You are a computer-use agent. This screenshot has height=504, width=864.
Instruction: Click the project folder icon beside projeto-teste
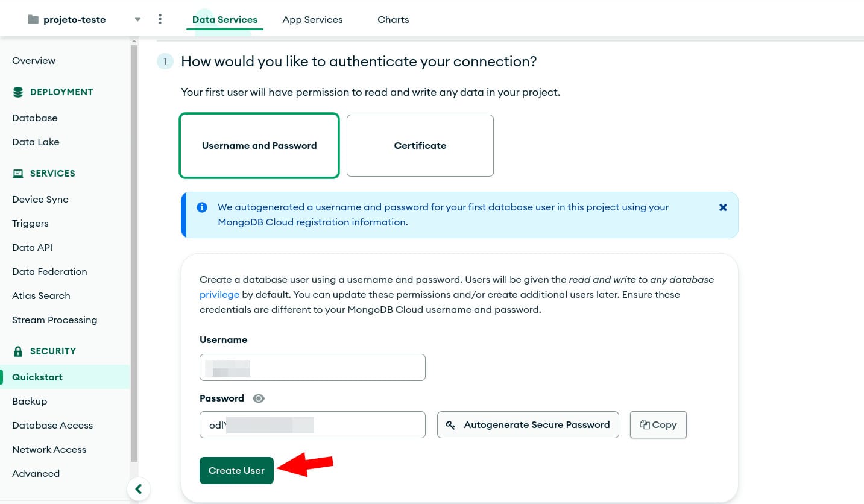coord(33,19)
